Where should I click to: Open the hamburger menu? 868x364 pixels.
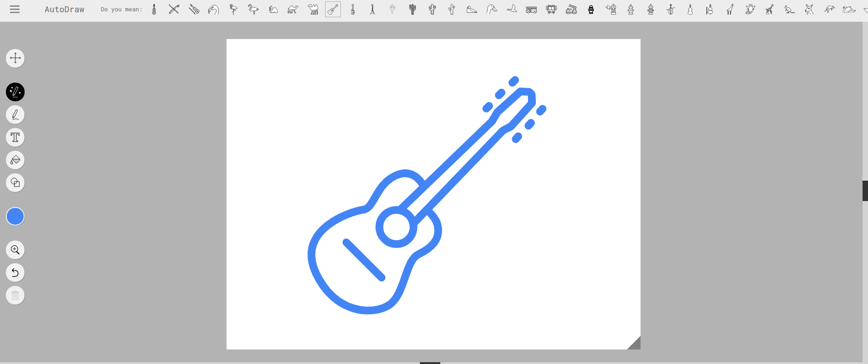15,9
